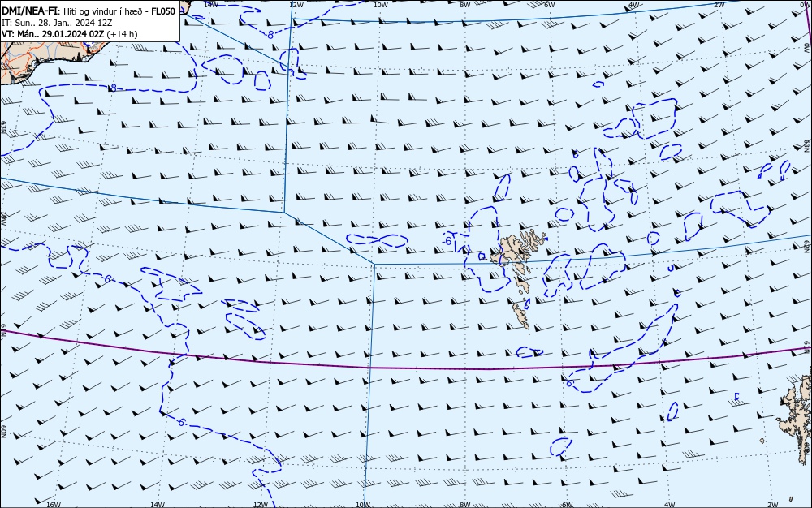Click the "6W" longitude label along the top edge

(550, 5)
